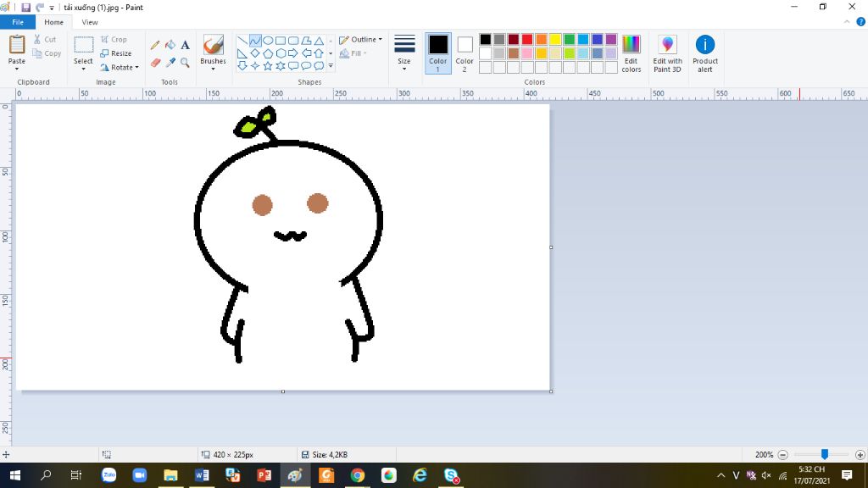Set Color 2 as the active color

[x=465, y=53]
